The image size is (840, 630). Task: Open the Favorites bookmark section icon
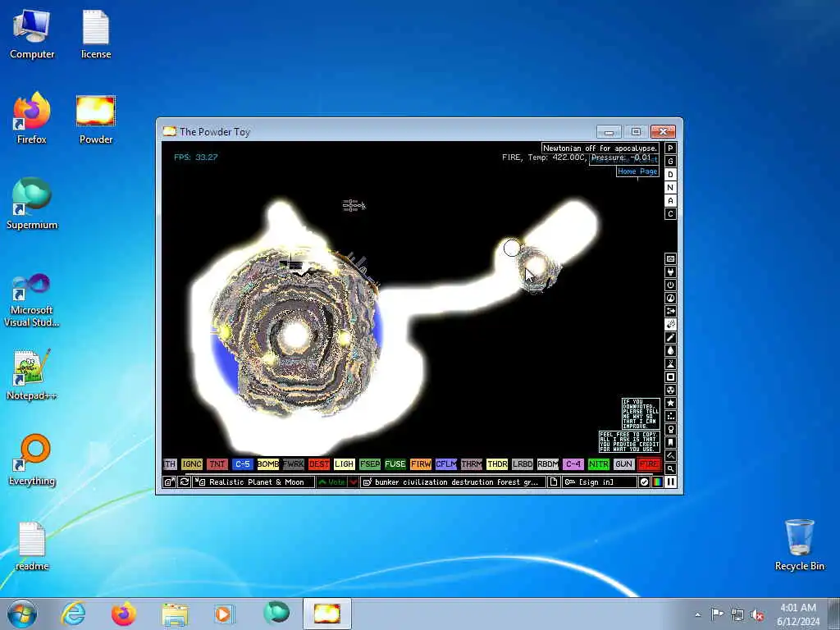tap(670, 442)
